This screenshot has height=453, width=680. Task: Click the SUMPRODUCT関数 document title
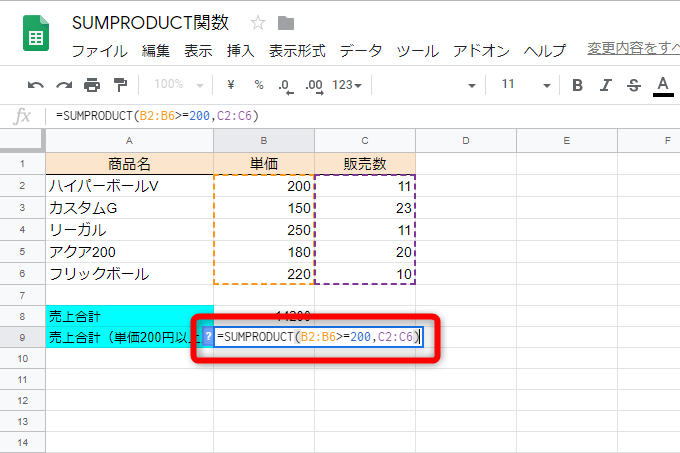[x=150, y=23]
